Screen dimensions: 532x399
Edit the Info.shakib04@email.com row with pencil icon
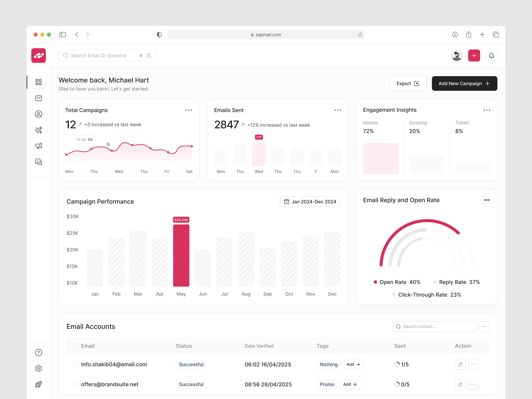click(x=460, y=364)
